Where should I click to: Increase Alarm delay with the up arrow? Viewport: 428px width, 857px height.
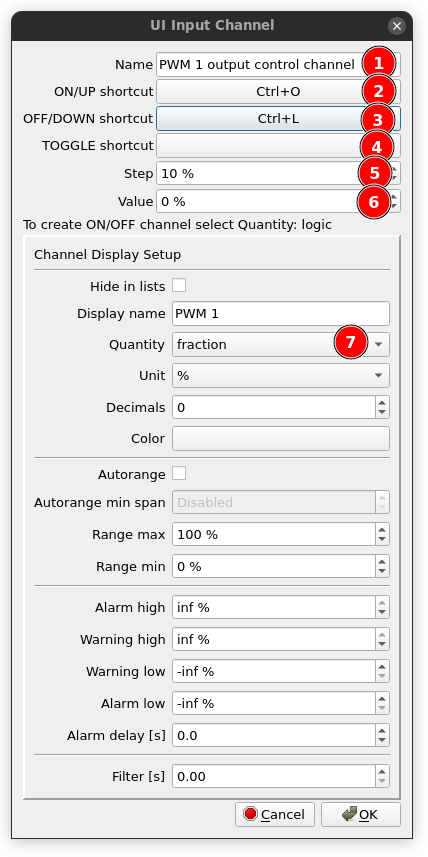pyautogui.click(x=382, y=730)
